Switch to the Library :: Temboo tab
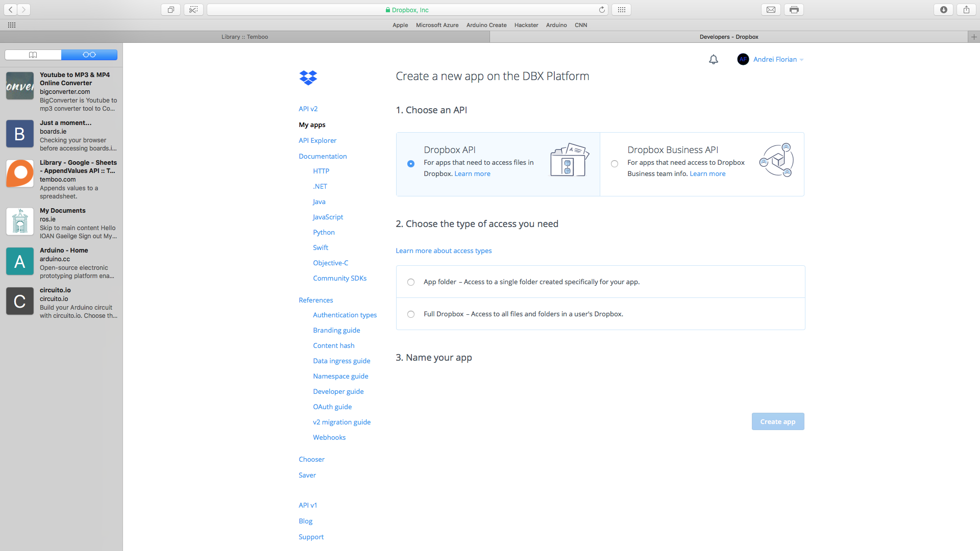This screenshot has height=551, width=980. [x=245, y=37]
